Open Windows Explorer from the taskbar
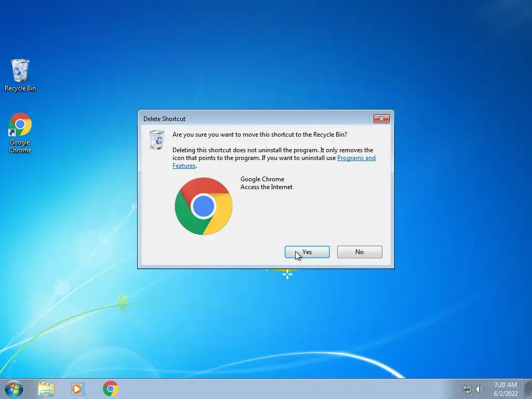Screen dimensions: 532x399 46,389
